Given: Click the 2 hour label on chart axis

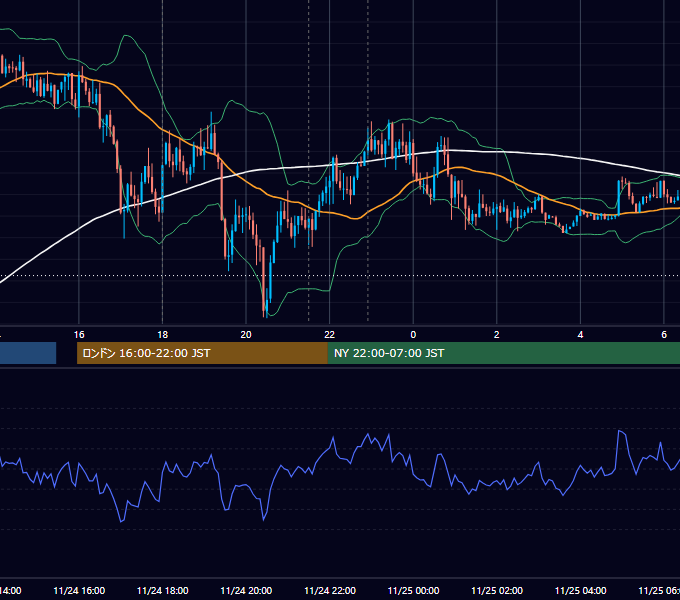Looking at the screenshot, I should point(497,335).
